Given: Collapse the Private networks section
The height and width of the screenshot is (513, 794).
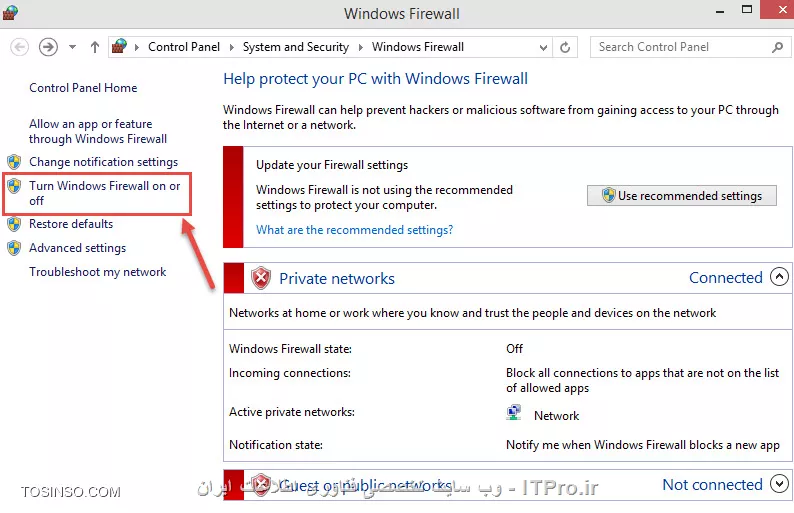Looking at the screenshot, I should 779,277.
